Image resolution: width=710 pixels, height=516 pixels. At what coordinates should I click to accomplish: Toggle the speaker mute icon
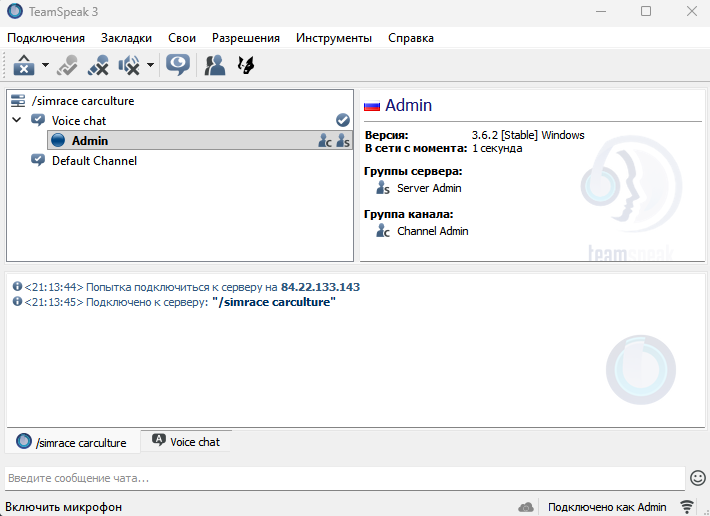coord(129,65)
